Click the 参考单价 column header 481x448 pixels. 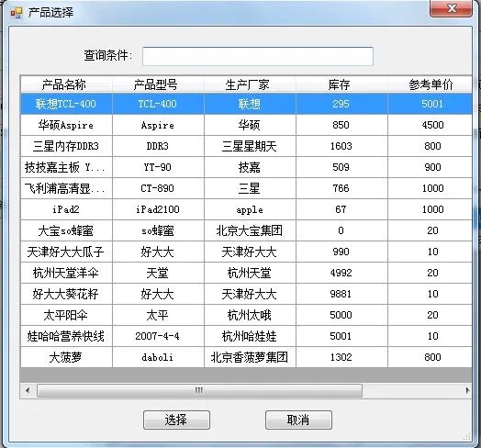430,84
